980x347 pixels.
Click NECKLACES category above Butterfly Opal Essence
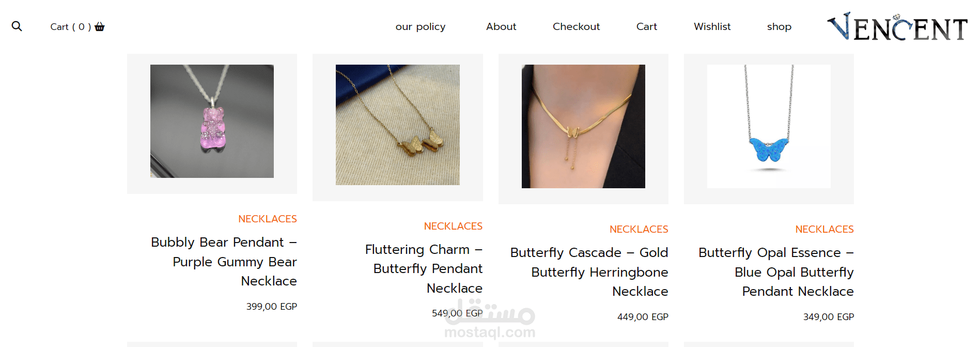pyautogui.click(x=824, y=230)
